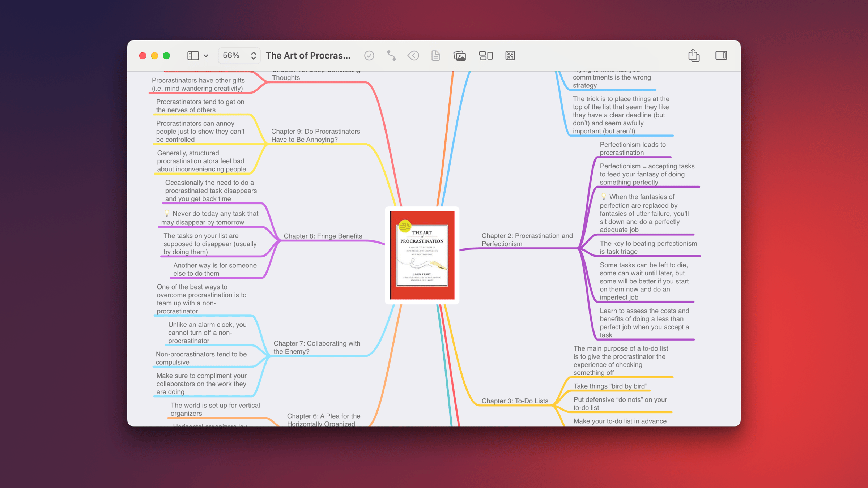Image resolution: width=868 pixels, height=488 pixels.
Task: Select node Occasionally the need to do a procrastinated task
Action: (211, 191)
